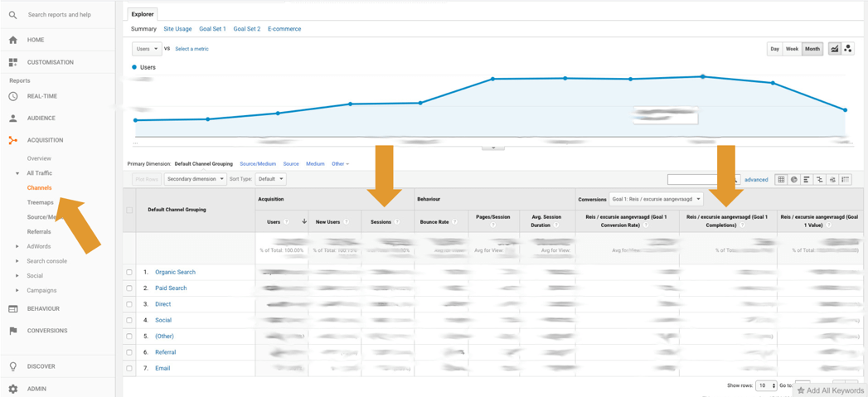Click help icon next to Sessions column
Image resolution: width=868 pixels, height=397 pixels.
tap(396, 221)
